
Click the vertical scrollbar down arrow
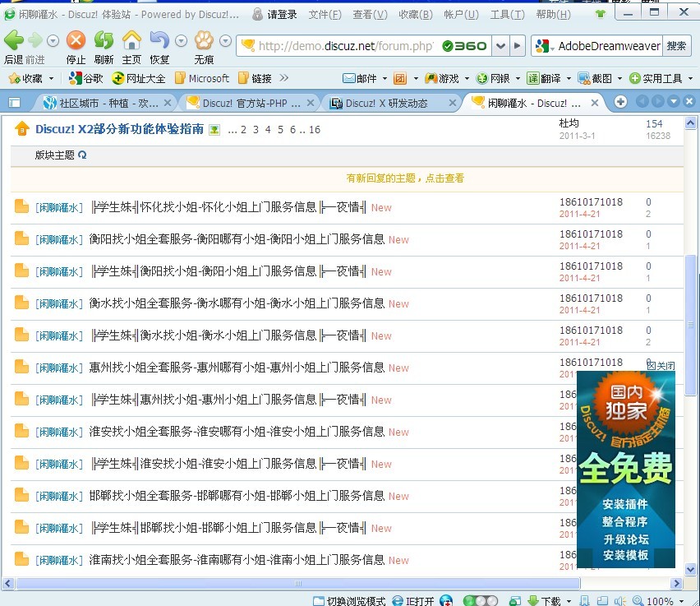click(690, 569)
